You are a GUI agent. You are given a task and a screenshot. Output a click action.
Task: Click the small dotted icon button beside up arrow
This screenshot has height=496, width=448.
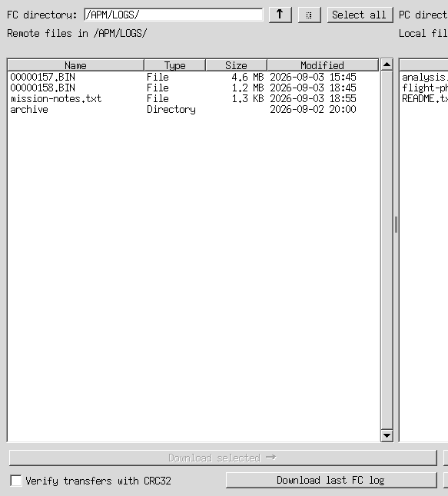310,15
